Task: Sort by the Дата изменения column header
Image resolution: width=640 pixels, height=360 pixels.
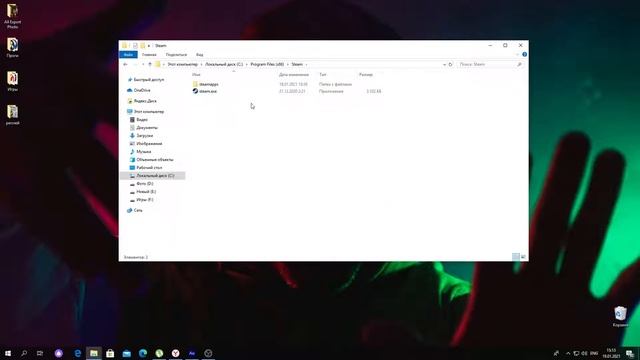Action: coord(293,75)
